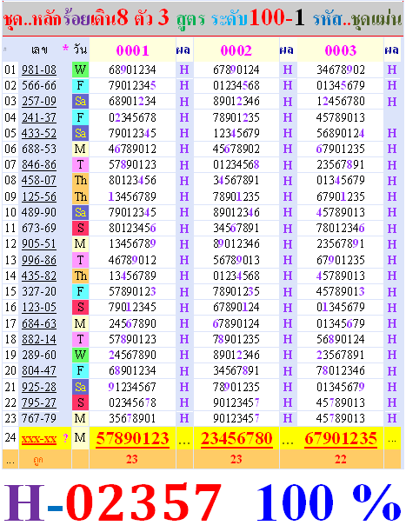Click the pink asterisk in the header row
This screenshot has width=406, height=532.
65,49
